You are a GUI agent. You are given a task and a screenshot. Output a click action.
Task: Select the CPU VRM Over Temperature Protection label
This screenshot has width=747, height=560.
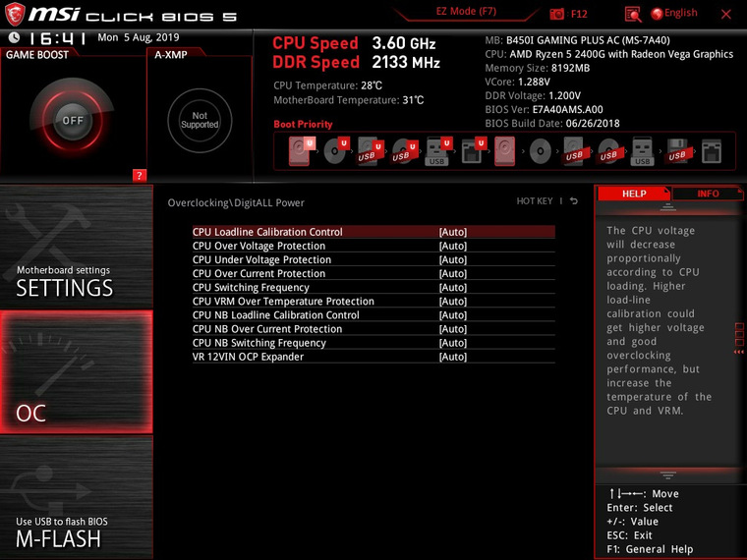[283, 301]
